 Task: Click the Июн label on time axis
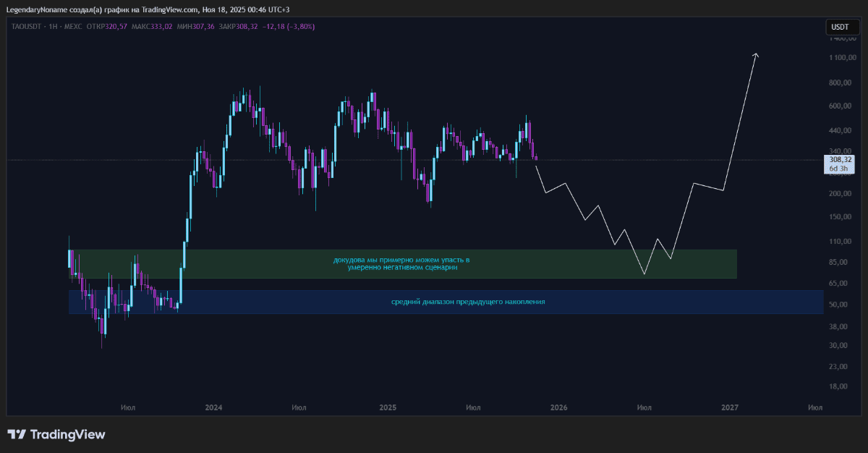(814, 407)
